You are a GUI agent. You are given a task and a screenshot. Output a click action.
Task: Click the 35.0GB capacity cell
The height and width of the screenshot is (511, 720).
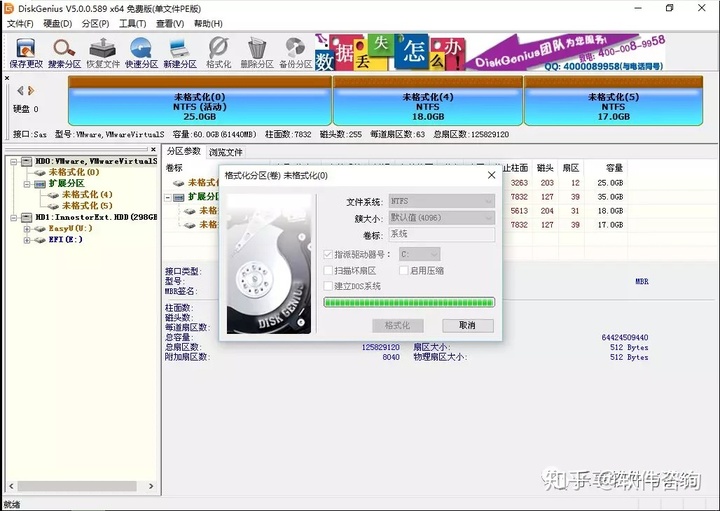[x=610, y=197]
